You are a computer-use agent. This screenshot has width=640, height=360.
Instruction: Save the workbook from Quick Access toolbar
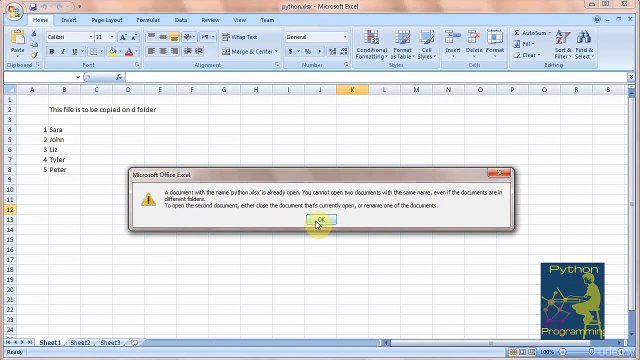[33, 7]
